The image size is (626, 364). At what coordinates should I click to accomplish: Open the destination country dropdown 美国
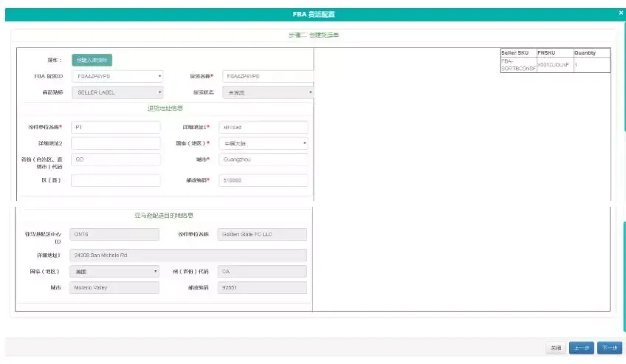pyautogui.click(x=114, y=272)
